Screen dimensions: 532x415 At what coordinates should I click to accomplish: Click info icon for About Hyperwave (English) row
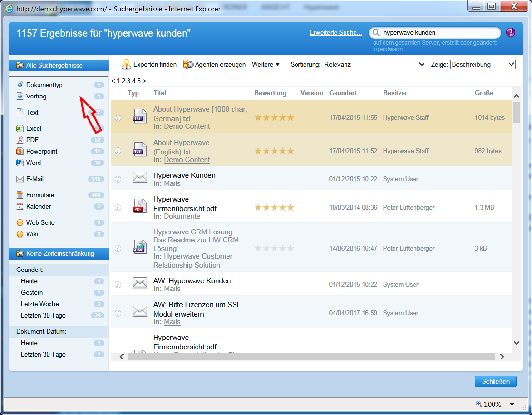118,151
